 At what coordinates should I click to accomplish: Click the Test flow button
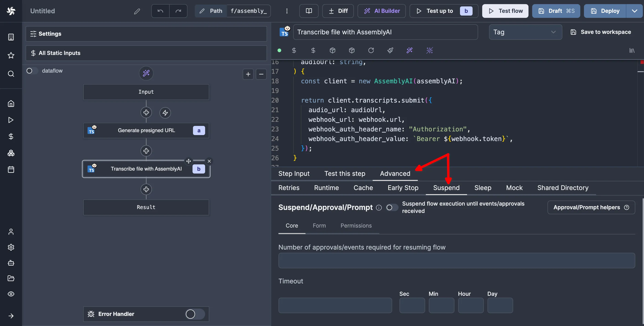(x=505, y=11)
